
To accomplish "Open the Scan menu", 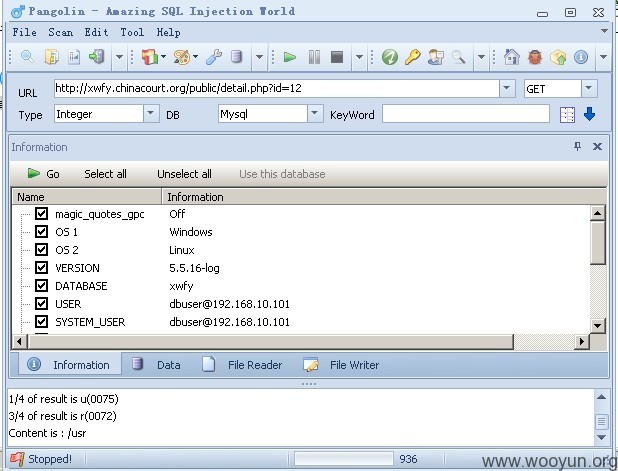I will 60,32.
